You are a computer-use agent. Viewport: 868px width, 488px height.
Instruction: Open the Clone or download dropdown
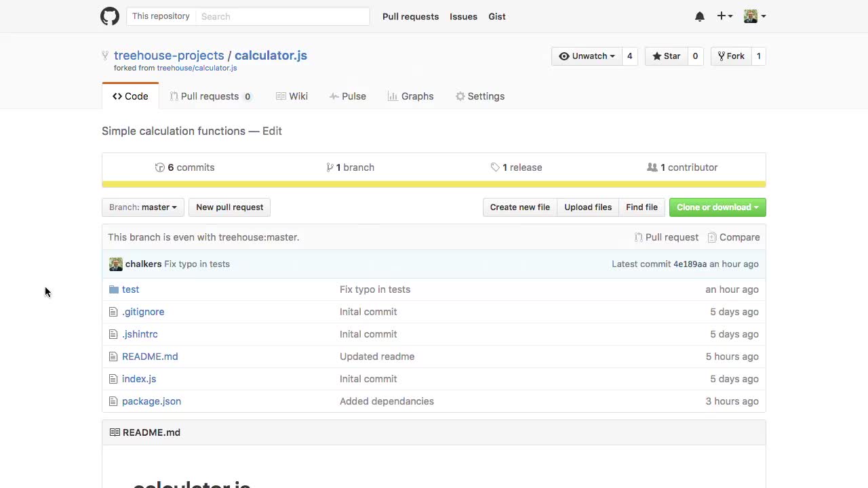(717, 207)
